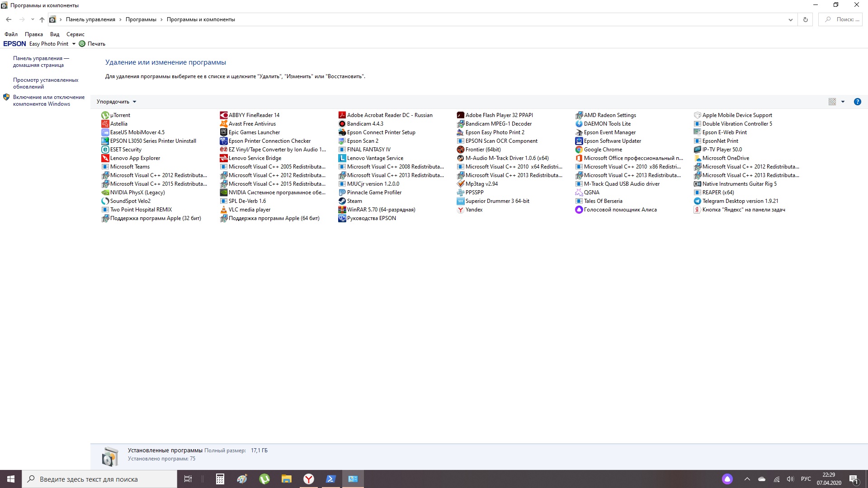Open WinRAR file archiver
This screenshot has height=488, width=868.
381,209
